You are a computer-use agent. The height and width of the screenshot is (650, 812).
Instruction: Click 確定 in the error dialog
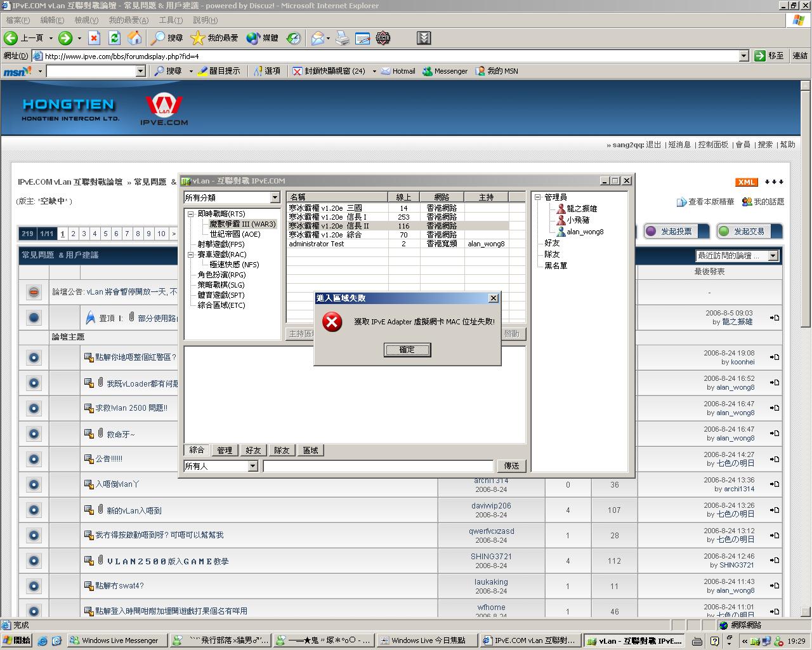407,350
